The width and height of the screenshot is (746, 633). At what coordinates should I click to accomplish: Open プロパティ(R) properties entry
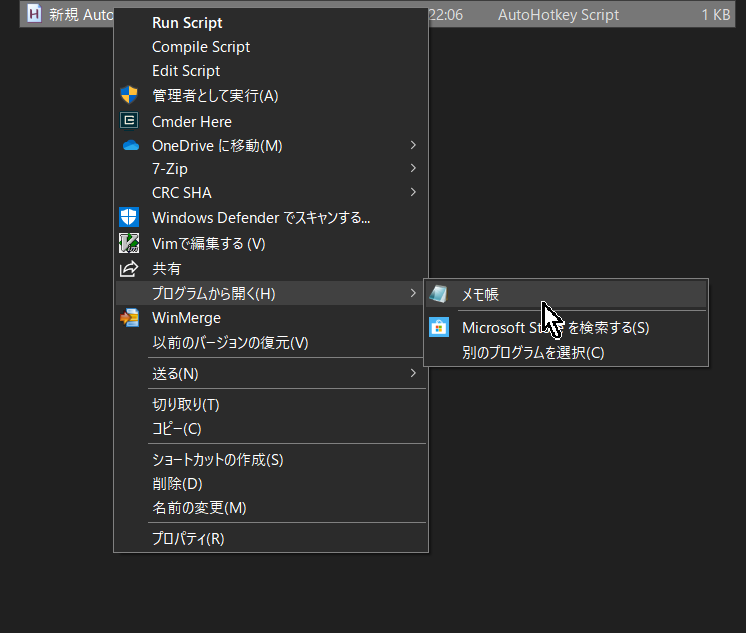pyautogui.click(x=271, y=538)
